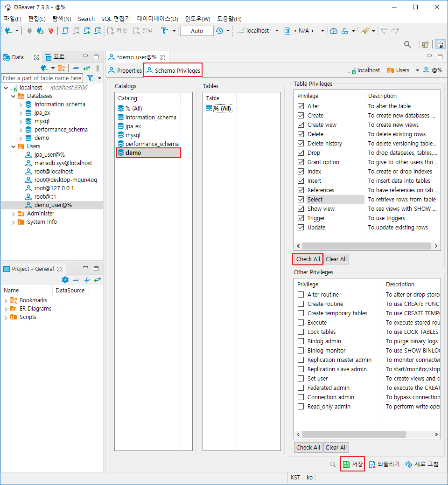Expand the information_schema database node
The width and height of the screenshot is (448, 485).
21,104
